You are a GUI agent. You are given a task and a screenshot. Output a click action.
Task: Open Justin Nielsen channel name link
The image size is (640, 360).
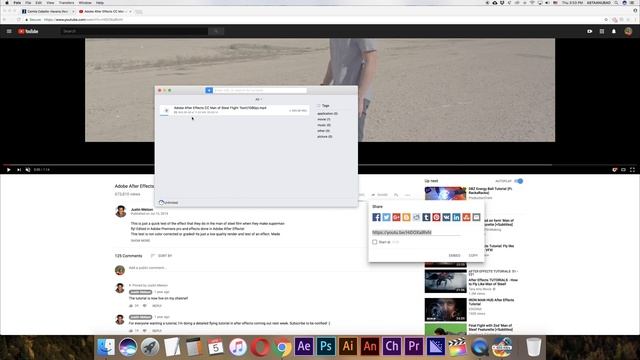(142, 209)
